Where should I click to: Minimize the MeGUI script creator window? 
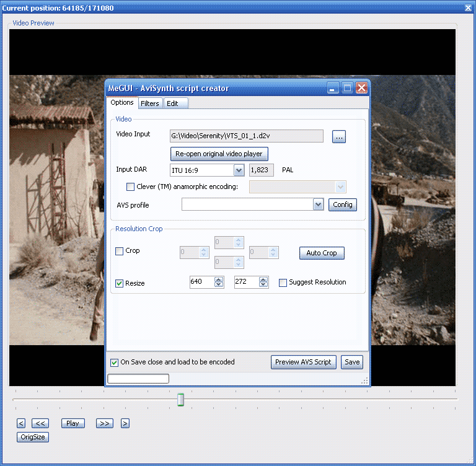333,89
